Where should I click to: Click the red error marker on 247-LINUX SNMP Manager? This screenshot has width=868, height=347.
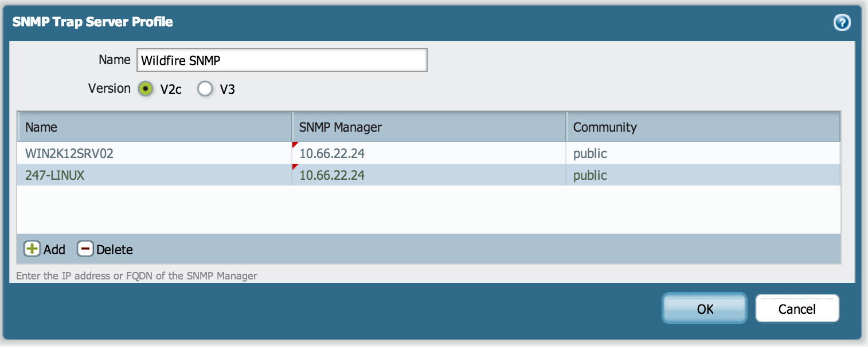point(296,166)
